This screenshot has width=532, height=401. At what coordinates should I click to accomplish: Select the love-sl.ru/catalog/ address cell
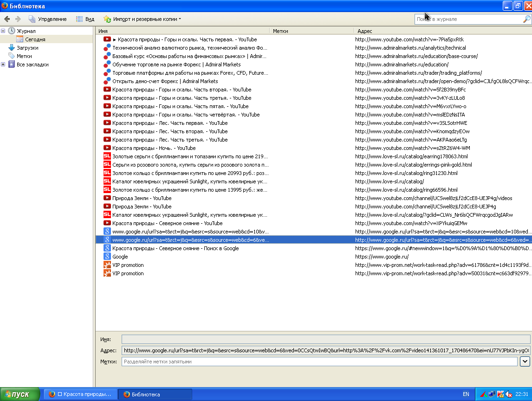tap(389, 181)
